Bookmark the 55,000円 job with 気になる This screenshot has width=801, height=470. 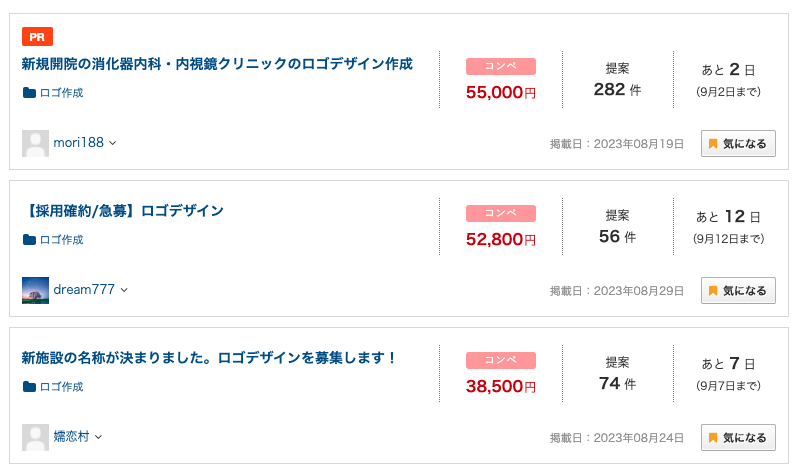pyautogui.click(x=738, y=144)
